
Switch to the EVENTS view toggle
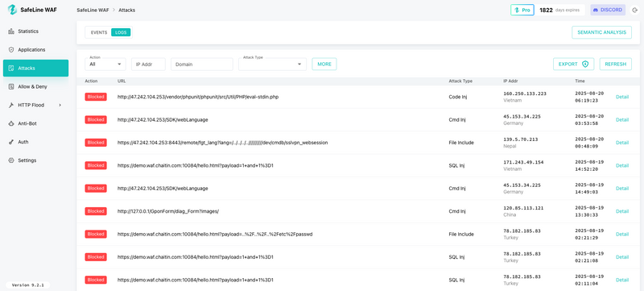[98, 32]
